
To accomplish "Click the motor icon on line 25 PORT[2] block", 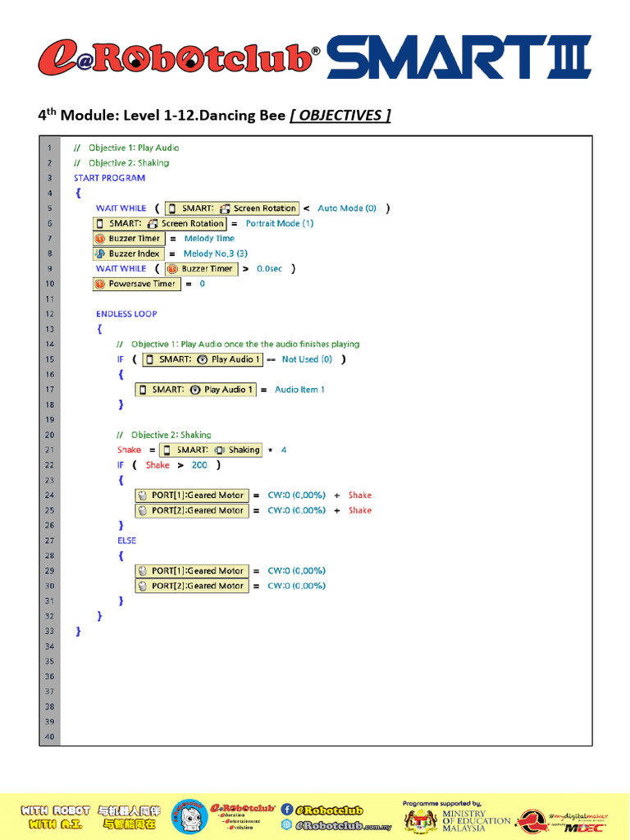I will tap(143, 510).
